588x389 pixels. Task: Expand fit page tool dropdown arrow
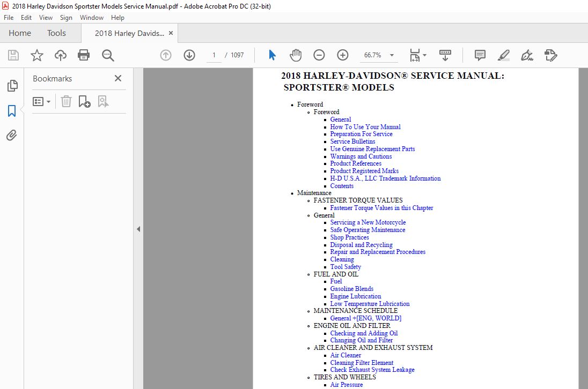point(424,55)
